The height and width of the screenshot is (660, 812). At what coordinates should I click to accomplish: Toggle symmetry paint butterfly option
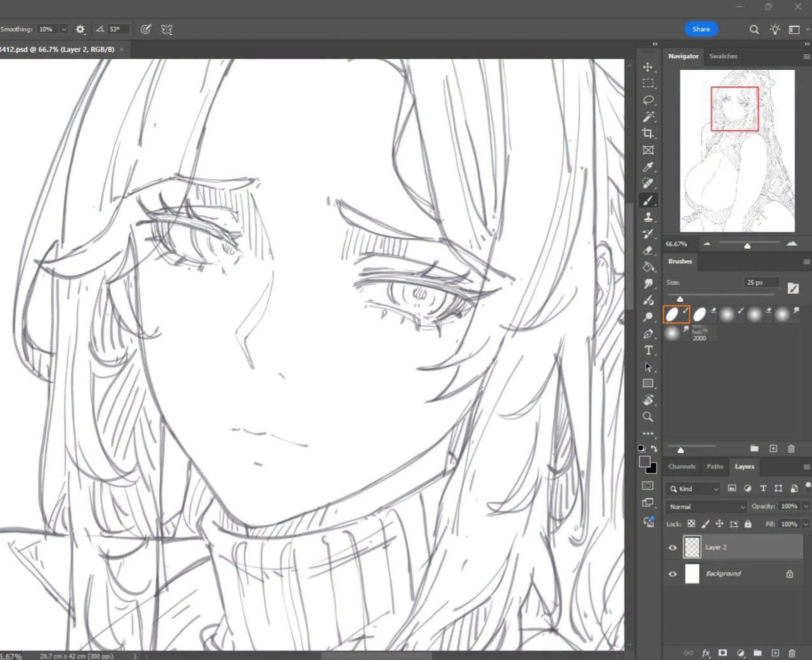pos(167,29)
